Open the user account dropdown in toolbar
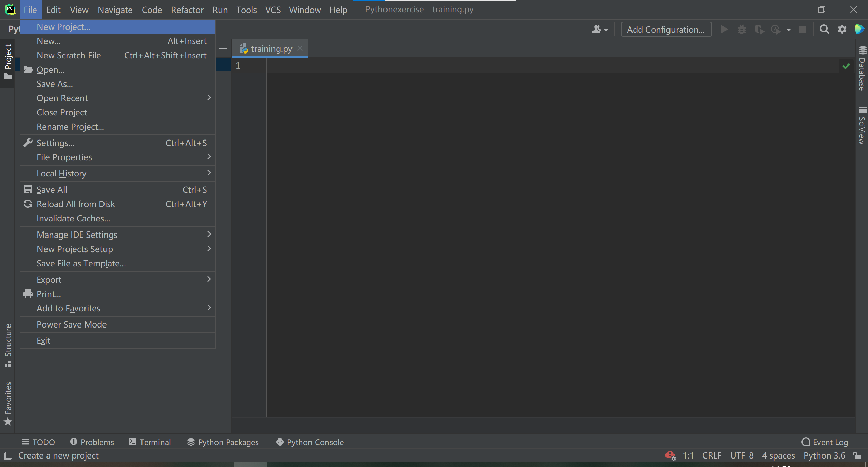Viewport: 868px width, 467px height. coord(600,30)
